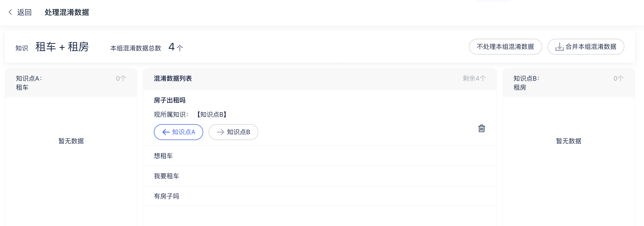
Task: Click the 房子出租吗 item title
Action: tap(170, 100)
